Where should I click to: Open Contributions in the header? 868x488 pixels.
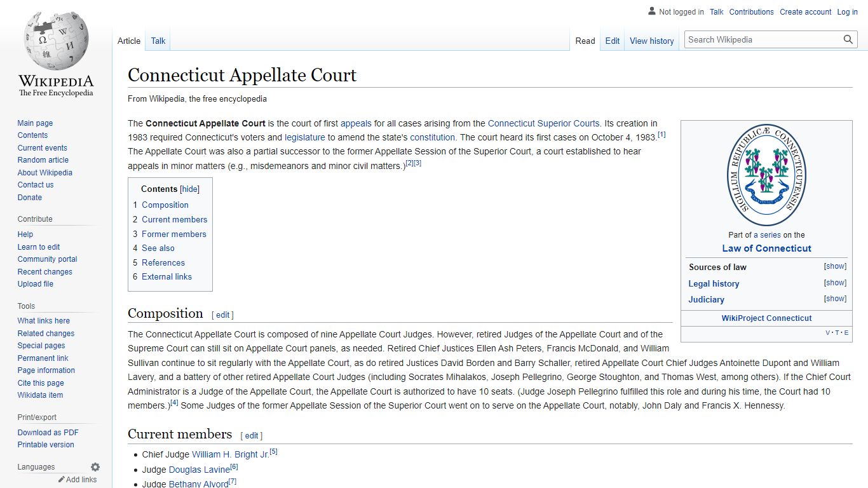point(752,12)
